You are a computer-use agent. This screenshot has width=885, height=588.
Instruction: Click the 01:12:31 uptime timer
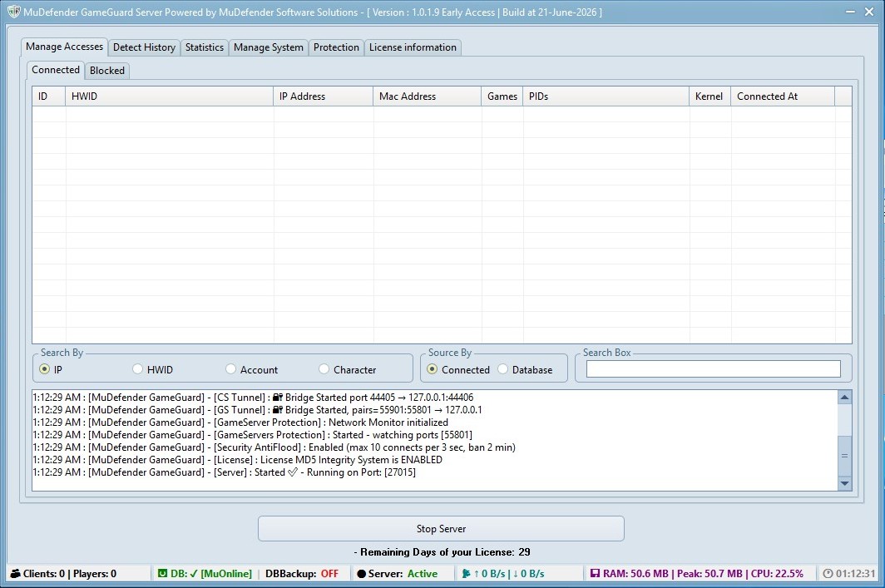856,573
